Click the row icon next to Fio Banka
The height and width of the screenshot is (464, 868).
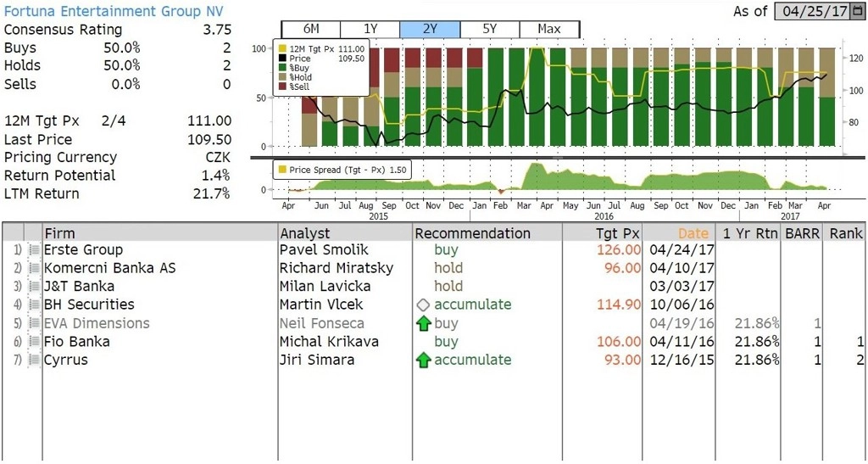34,342
